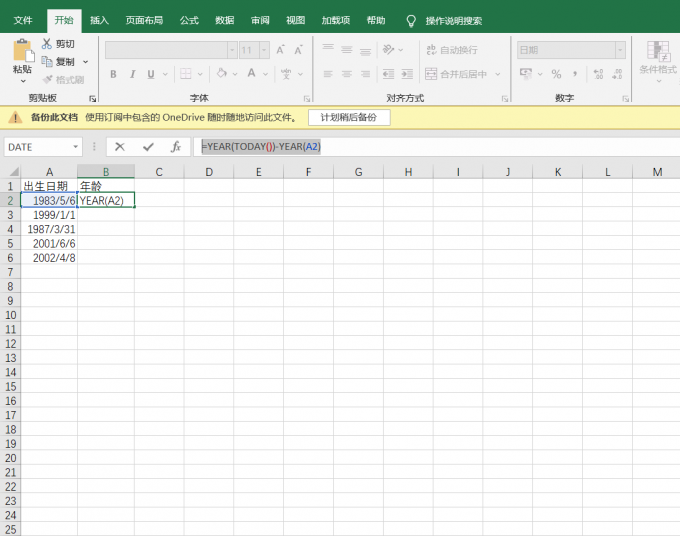Click the Select All corner triangle
680x536 pixels.
[13, 171]
